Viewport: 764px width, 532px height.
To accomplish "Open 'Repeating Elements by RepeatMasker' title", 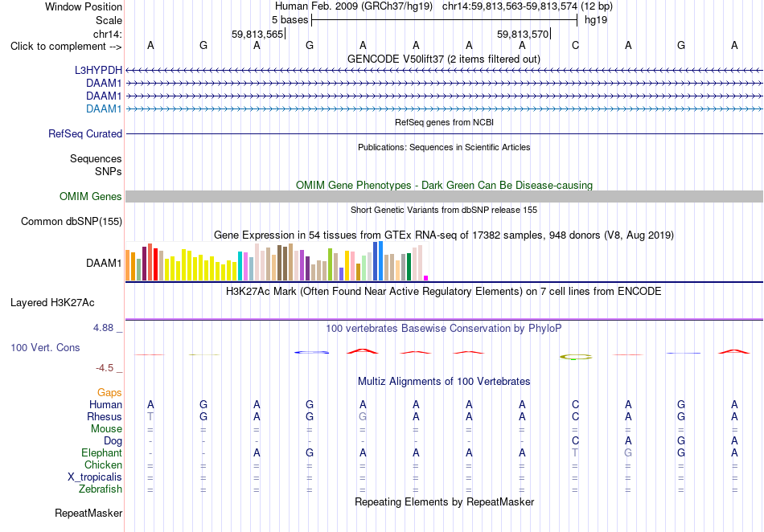I will pos(444,501).
